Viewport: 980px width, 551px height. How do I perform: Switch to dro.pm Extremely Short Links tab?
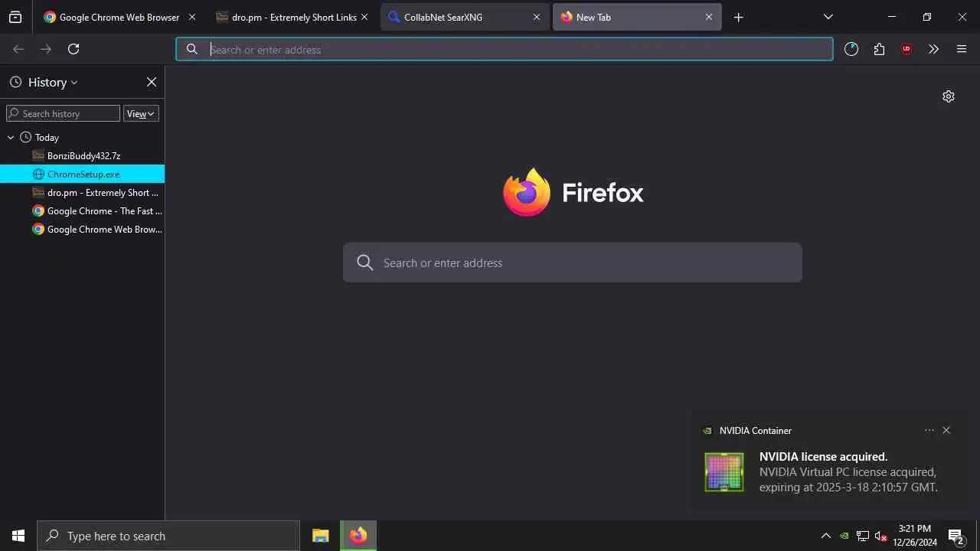click(291, 17)
